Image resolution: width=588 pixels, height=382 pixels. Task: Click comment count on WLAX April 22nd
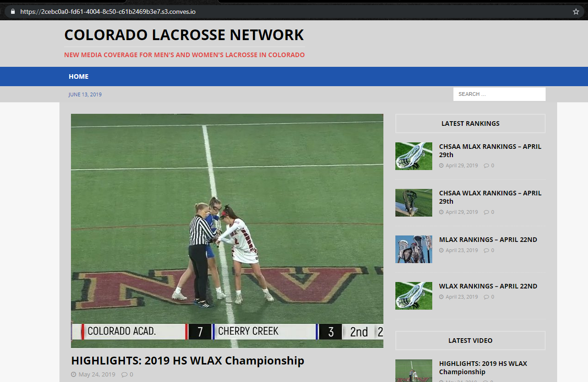(493, 297)
